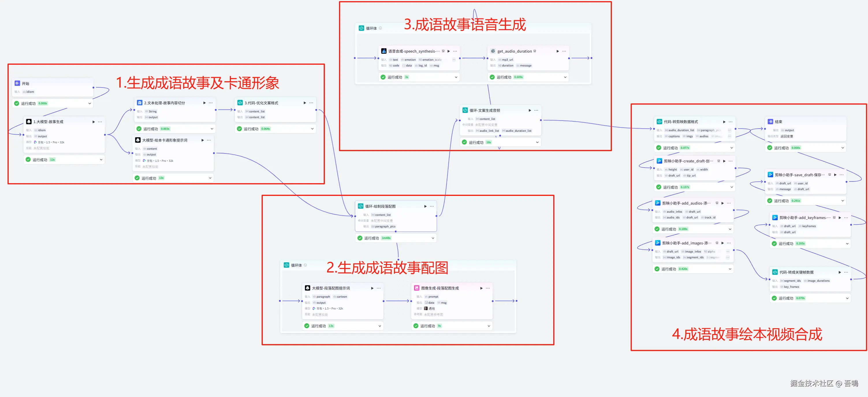Open more options for 2.文本处理-故事内容切分 node

pyautogui.click(x=211, y=103)
